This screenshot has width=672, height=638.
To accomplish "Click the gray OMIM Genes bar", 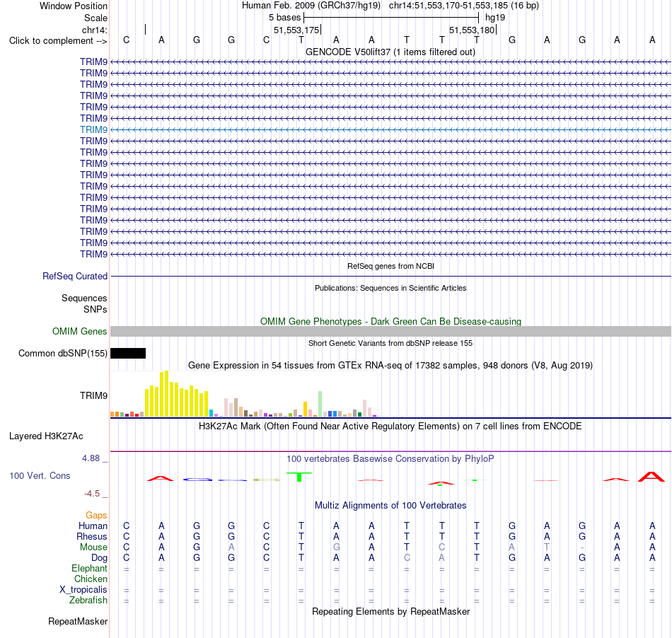I will (391, 331).
